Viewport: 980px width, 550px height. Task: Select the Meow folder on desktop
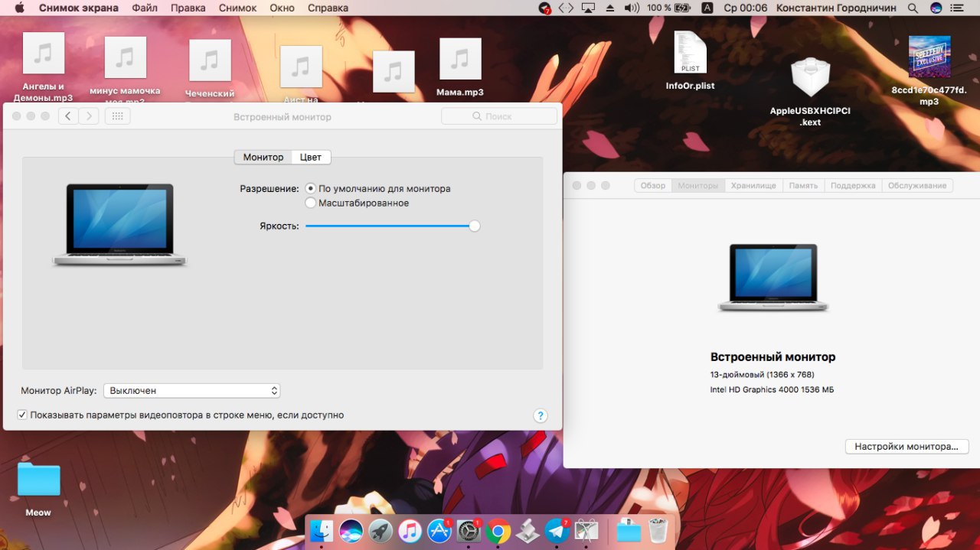click(38, 490)
